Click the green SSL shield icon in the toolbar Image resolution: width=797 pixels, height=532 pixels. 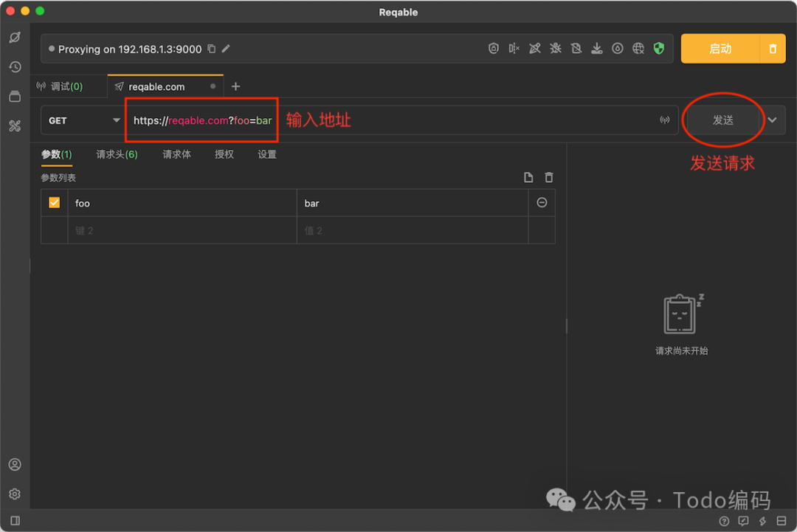659,49
